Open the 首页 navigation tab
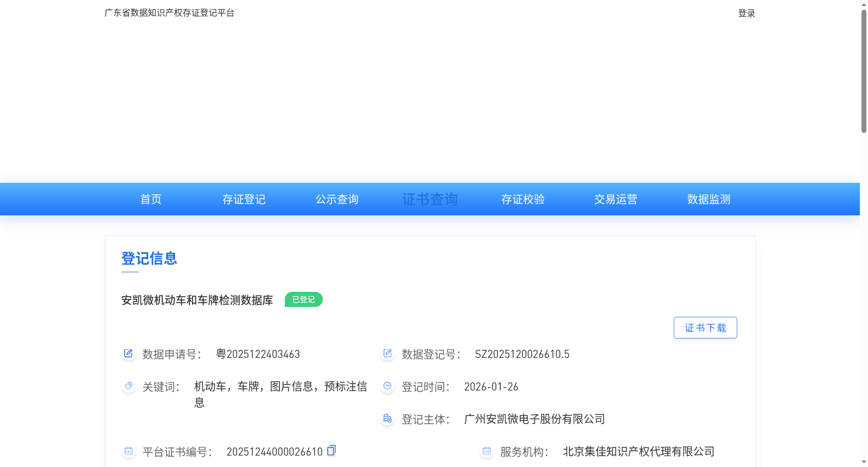This screenshot has height=467, width=868. 151,199
